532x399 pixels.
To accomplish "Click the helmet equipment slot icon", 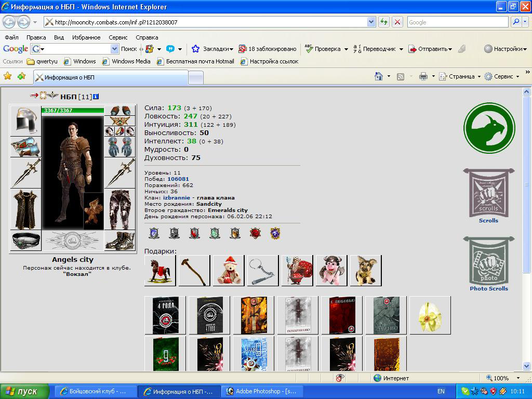I will 25,121.
